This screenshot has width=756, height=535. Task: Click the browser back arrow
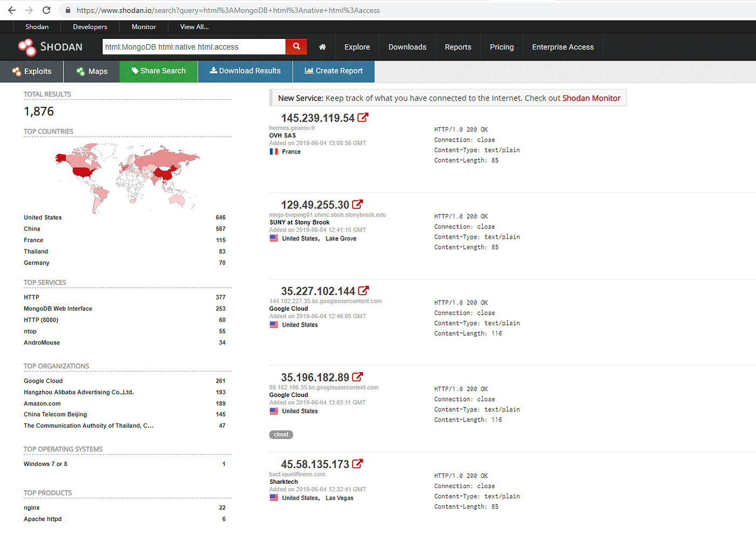(x=12, y=10)
